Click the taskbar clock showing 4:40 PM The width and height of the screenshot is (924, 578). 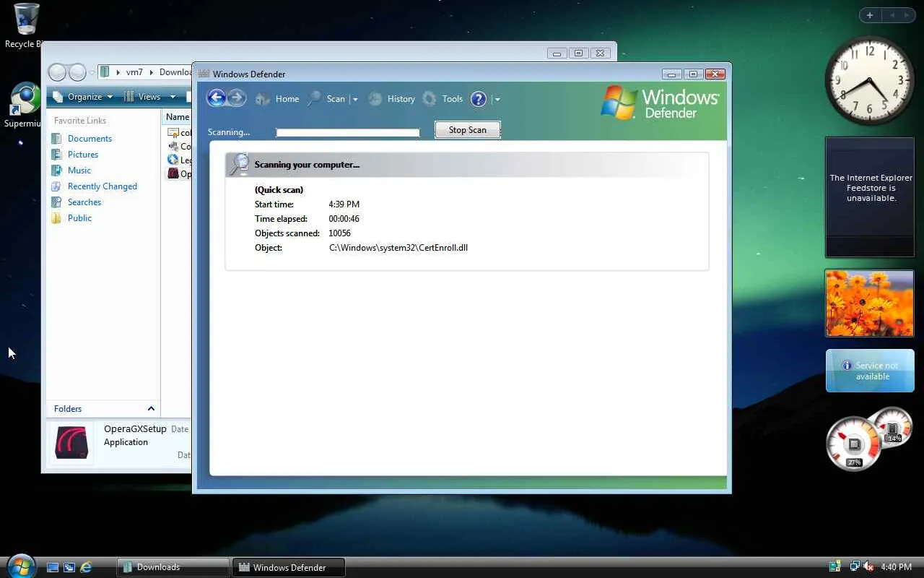click(x=897, y=567)
